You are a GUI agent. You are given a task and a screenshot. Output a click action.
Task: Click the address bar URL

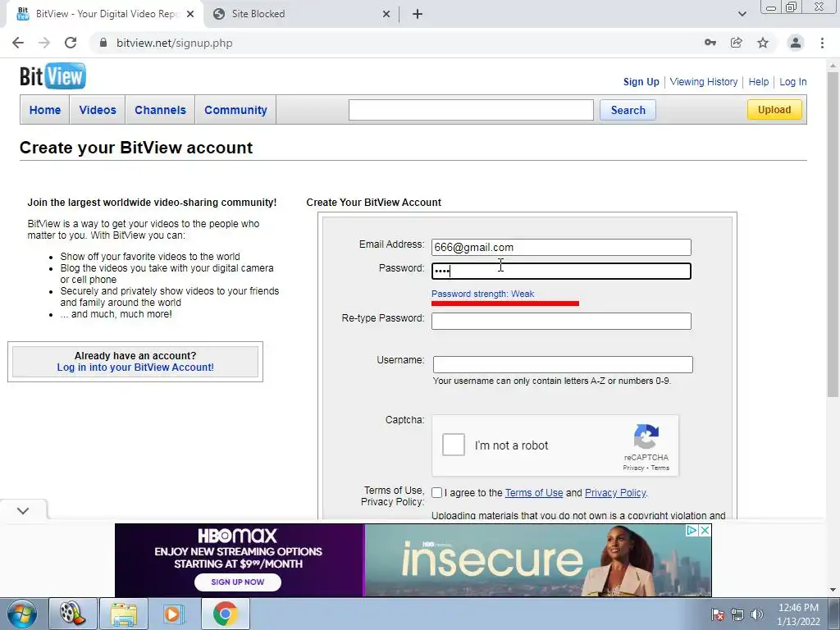(175, 43)
